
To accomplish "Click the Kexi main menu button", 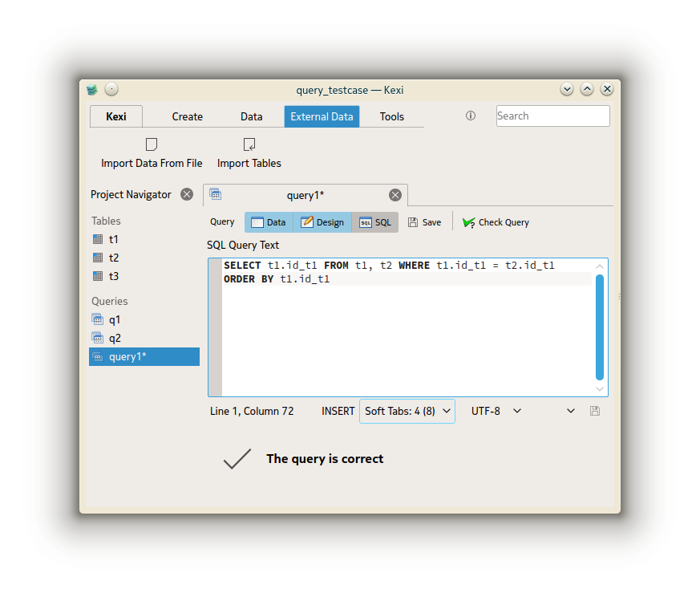I will click(116, 116).
